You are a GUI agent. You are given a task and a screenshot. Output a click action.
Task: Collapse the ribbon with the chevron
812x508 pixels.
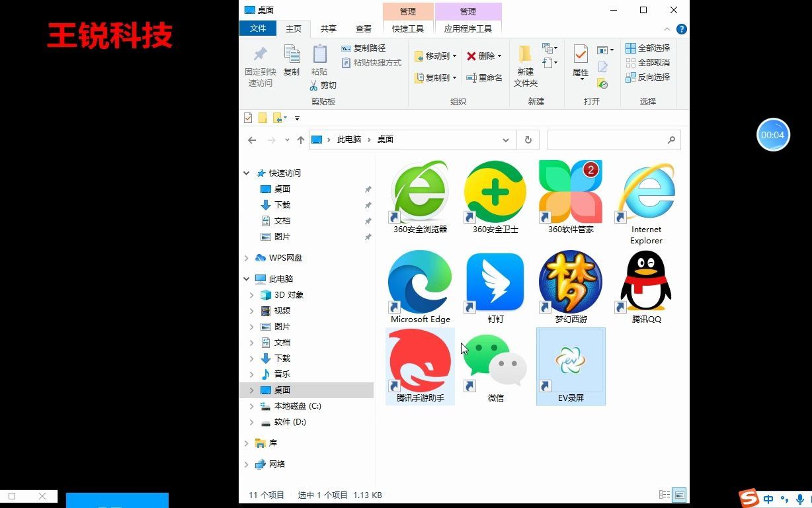click(x=667, y=29)
